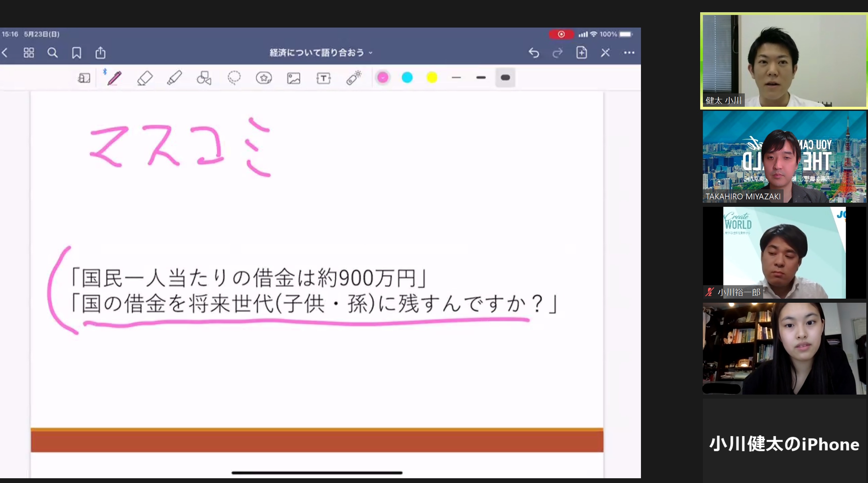
Task: Select the Highlighter tool
Action: 174,78
